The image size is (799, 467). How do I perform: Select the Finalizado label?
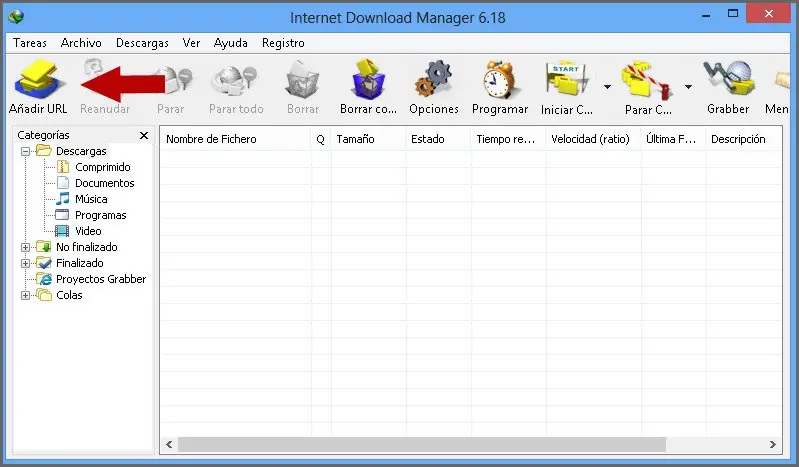pyautogui.click(x=79, y=263)
